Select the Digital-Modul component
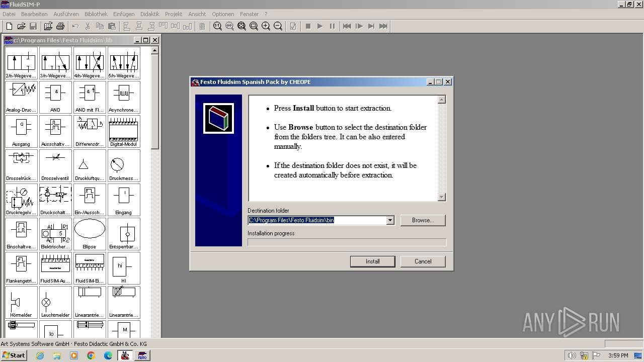 pyautogui.click(x=124, y=132)
